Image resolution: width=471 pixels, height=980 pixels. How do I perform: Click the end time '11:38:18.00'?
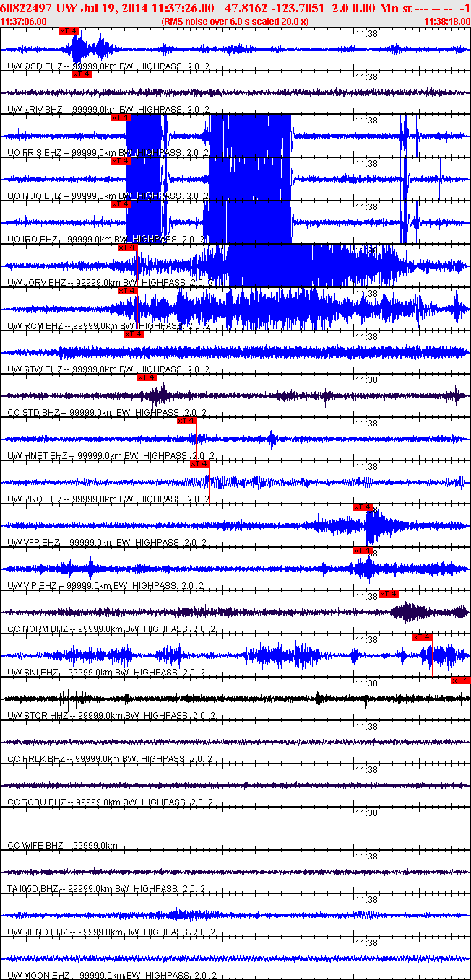(447, 22)
